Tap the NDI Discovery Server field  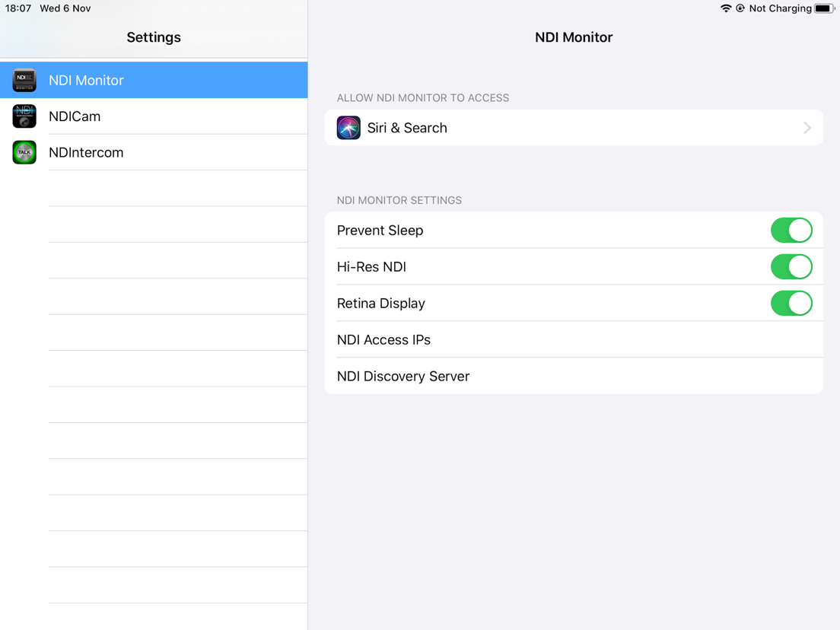pyautogui.click(x=574, y=376)
